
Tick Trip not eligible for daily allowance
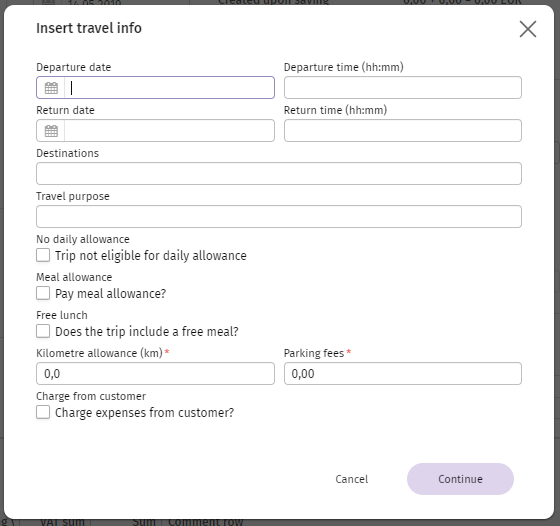pos(43,255)
